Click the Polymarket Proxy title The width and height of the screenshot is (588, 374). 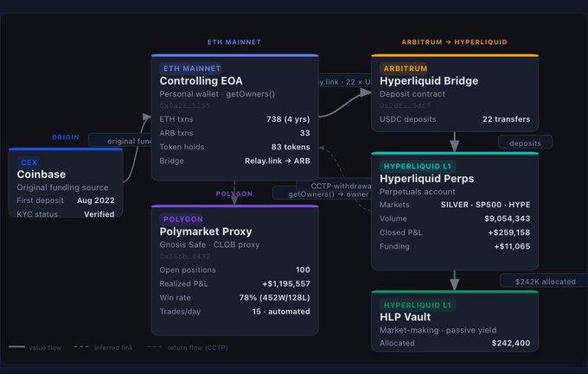coord(206,231)
